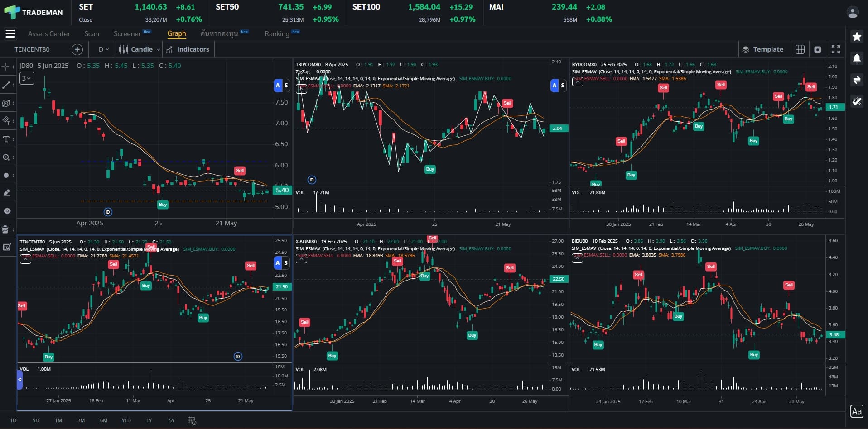Select the trend line drawing tool
868x429 pixels.
click(6, 85)
